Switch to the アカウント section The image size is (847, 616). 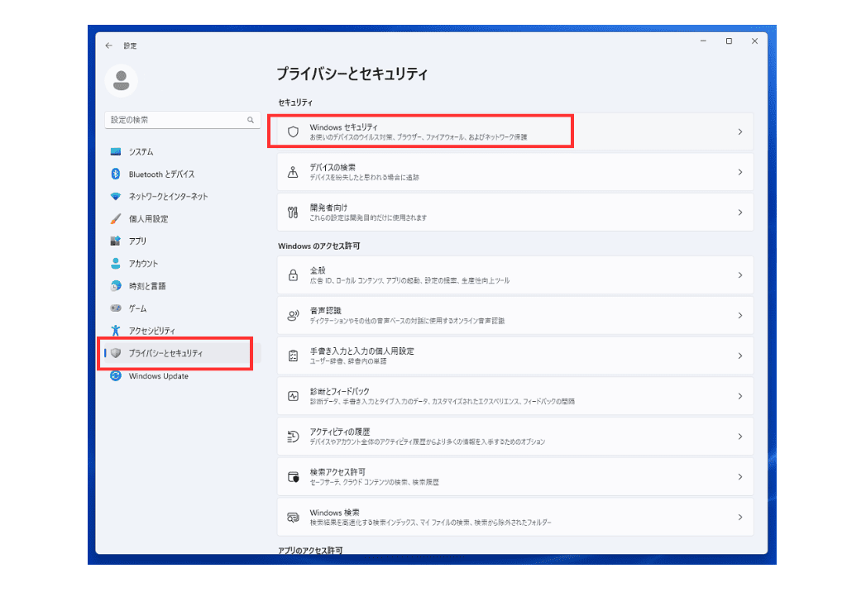point(142,265)
